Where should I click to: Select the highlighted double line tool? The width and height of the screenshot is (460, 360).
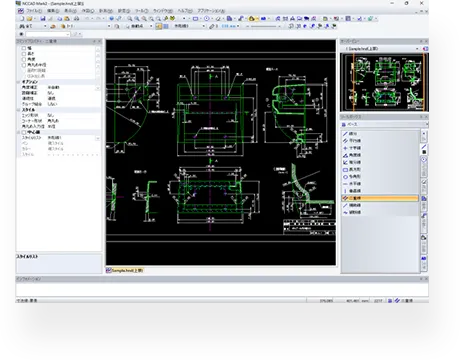pyautogui.click(x=380, y=198)
